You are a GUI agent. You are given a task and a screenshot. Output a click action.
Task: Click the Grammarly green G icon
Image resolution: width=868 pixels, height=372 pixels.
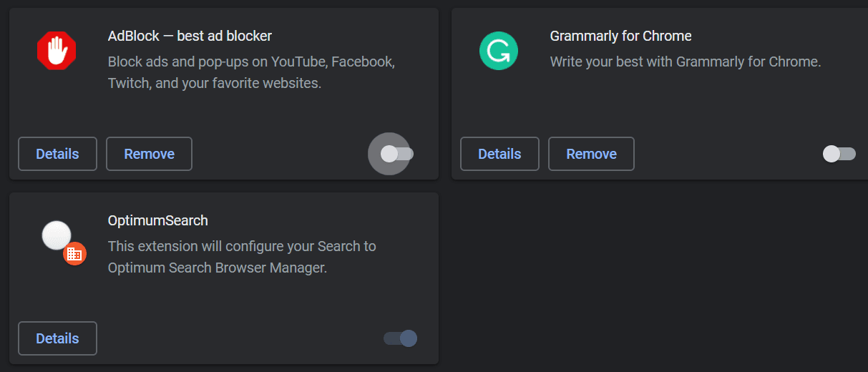click(x=499, y=51)
